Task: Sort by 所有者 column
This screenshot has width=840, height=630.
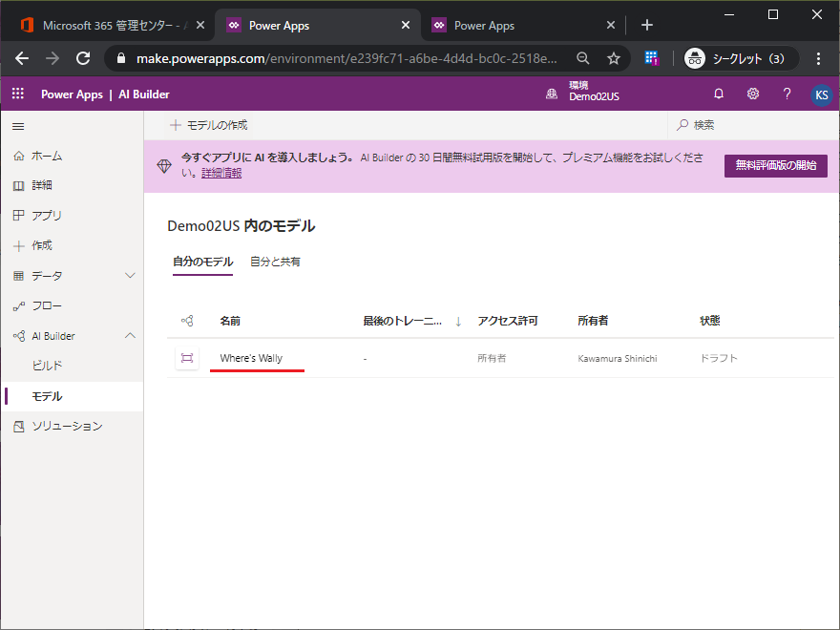Action: 593,321
